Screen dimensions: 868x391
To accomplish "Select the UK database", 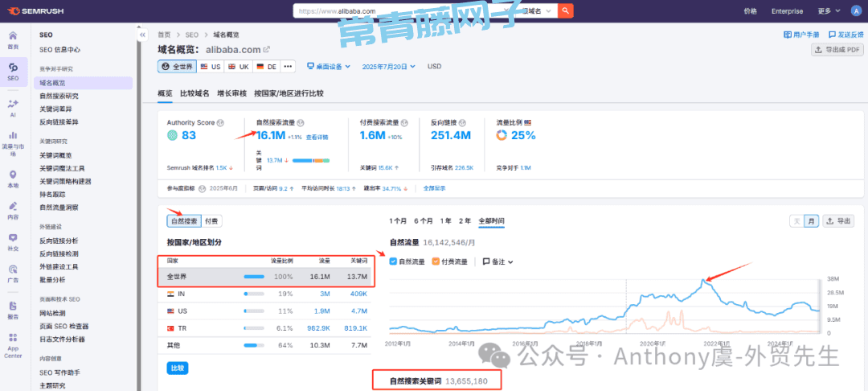I will pyautogui.click(x=239, y=67).
